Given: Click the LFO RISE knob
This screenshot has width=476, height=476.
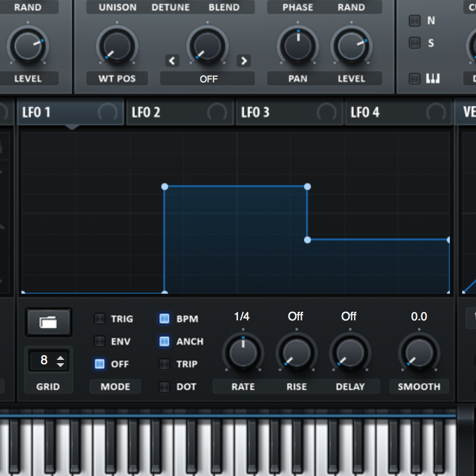Looking at the screenshot, I should pyautogui.click(x=297, y=353).
